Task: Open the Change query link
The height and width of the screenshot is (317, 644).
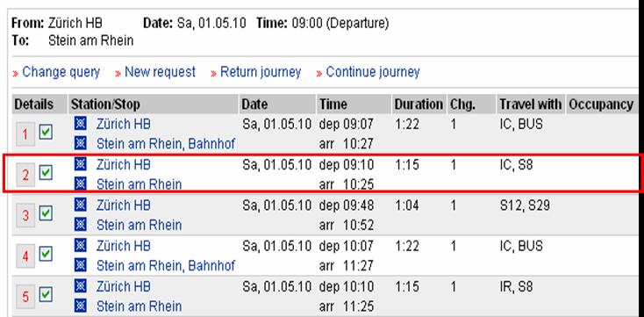Action: click(61, 72)
